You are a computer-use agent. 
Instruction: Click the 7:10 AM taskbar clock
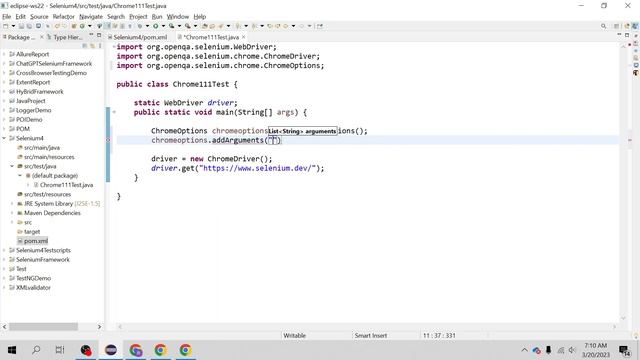click(x=596, y=346)
